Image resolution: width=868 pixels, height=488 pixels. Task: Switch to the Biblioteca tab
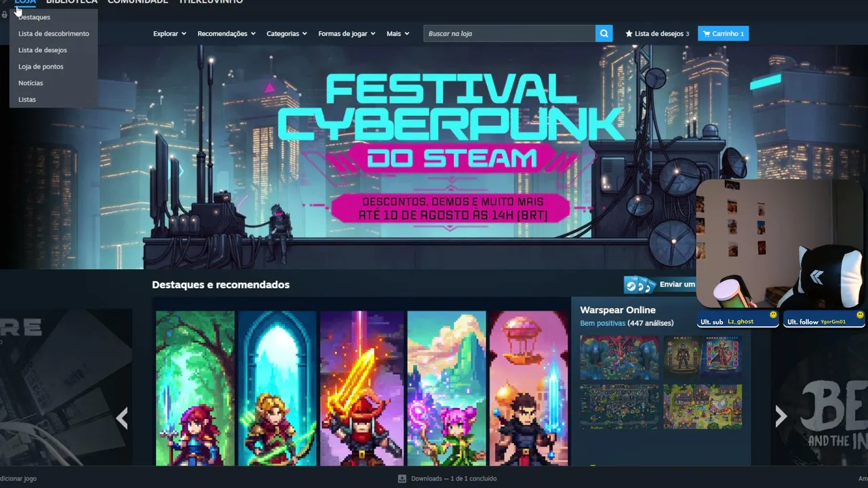72,2
